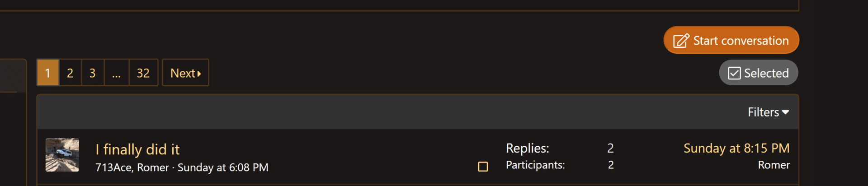Click the checkmark icon on Selected button

[x=734, y=73]
